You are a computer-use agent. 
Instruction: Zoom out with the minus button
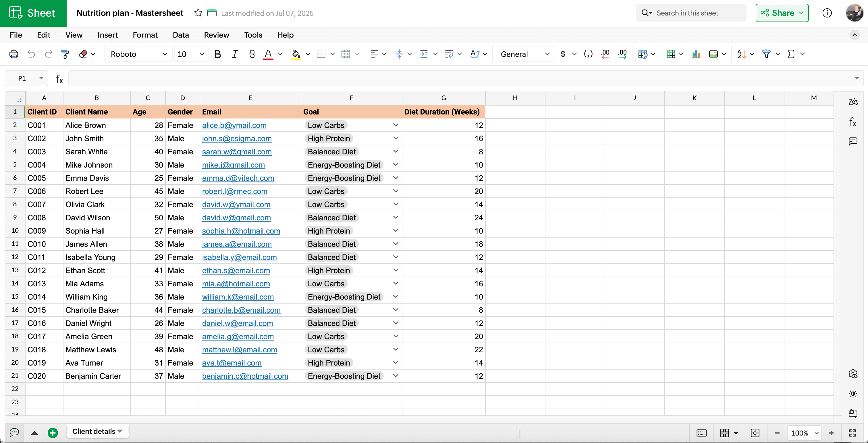pyautogui.click(x=777, y=433)
